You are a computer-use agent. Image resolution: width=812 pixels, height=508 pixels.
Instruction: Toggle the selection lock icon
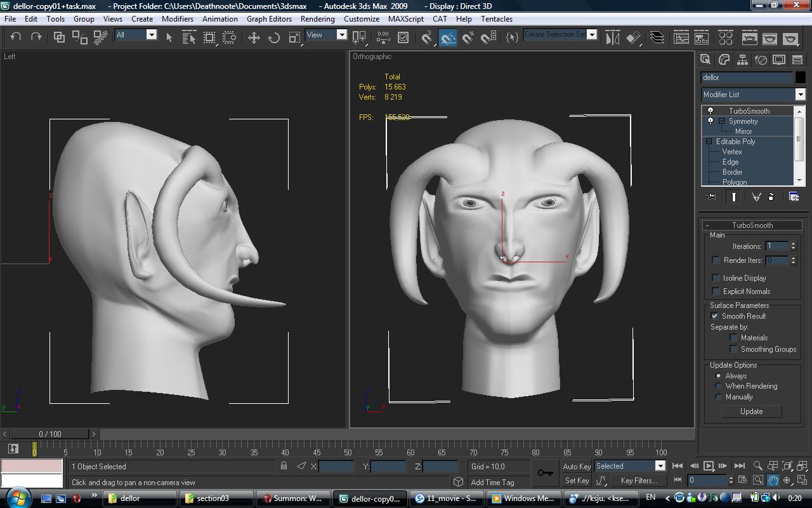pos(284,466)
